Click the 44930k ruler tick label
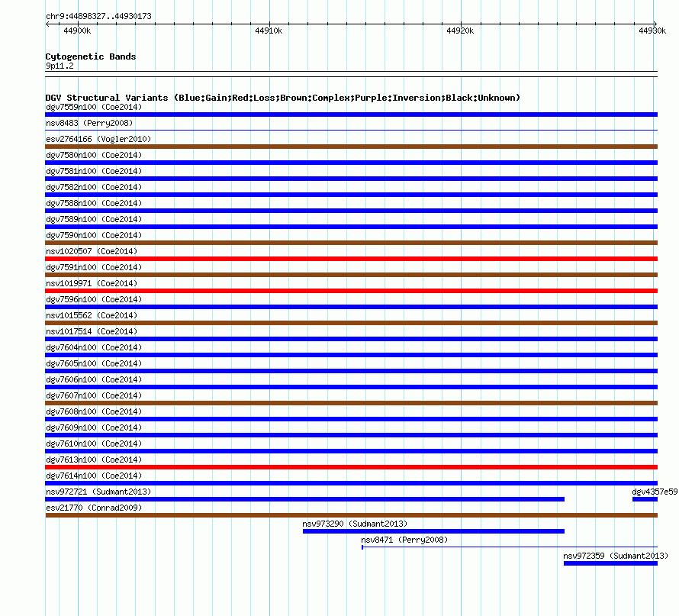This screenshot has width=679, height=616. pos(652,31)
